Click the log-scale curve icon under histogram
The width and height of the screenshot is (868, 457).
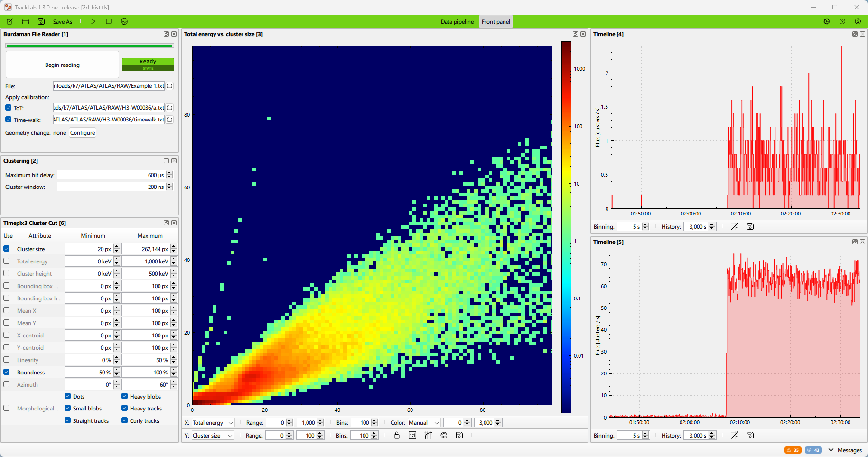coord(428,435)
